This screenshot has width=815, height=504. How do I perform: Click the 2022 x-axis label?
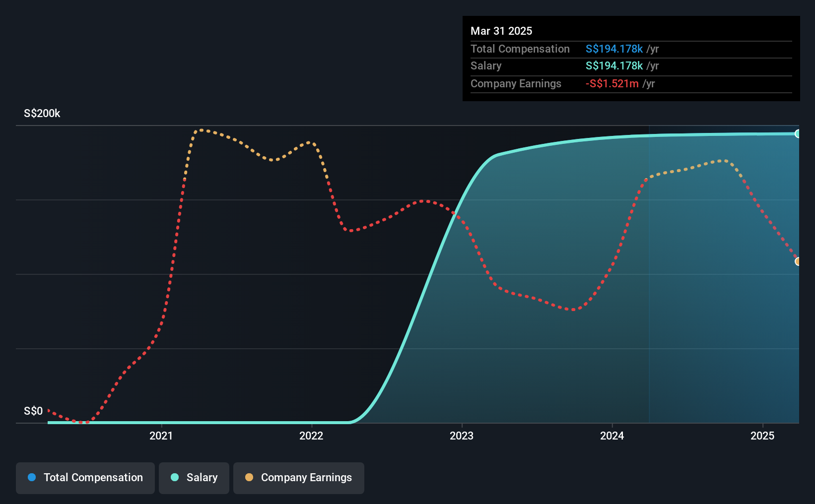click(312, 436)
